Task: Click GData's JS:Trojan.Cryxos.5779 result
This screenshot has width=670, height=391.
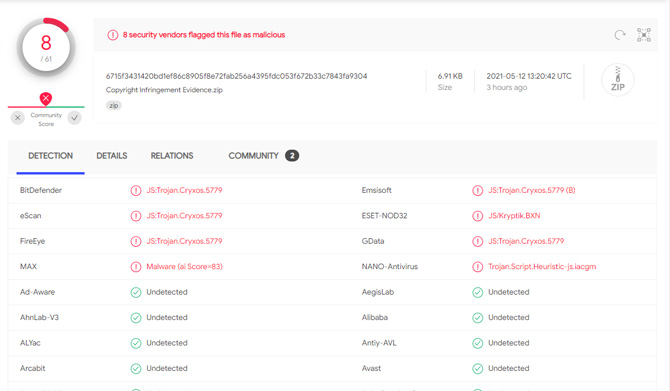Action: click(526, 241)
